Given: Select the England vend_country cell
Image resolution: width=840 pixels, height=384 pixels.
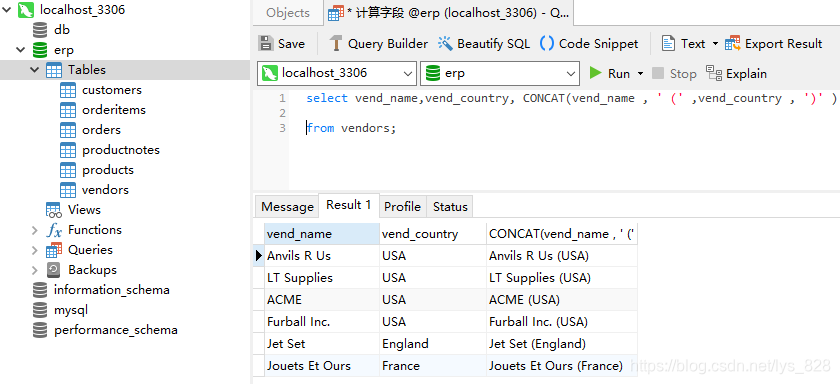Looking at the screenshot, I should (433, 344).
